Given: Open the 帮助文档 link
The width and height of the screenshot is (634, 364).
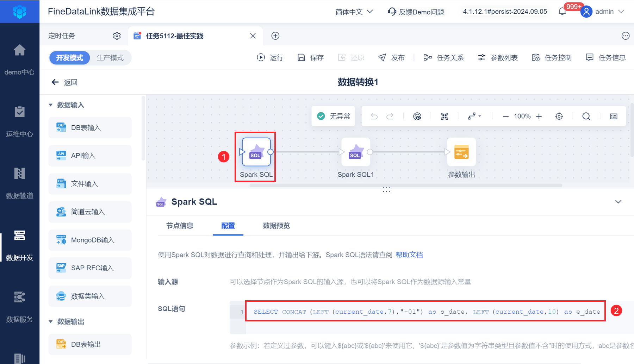Looking at the screenshot, I should point(409,255).
